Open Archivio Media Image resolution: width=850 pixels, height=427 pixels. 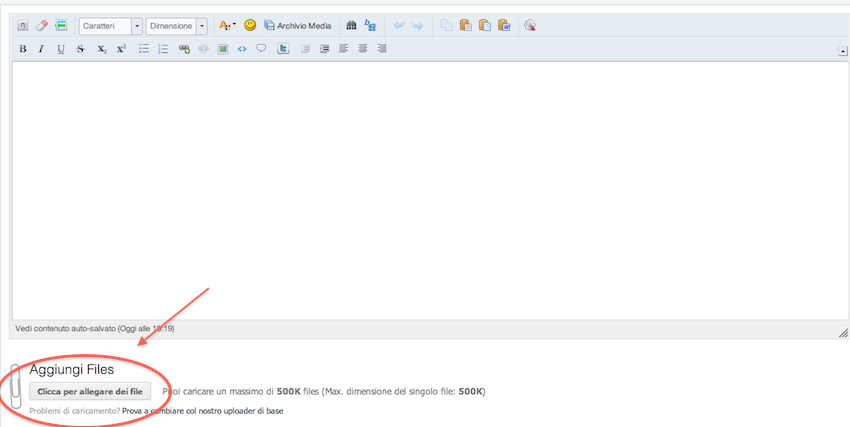pos(297,26)
